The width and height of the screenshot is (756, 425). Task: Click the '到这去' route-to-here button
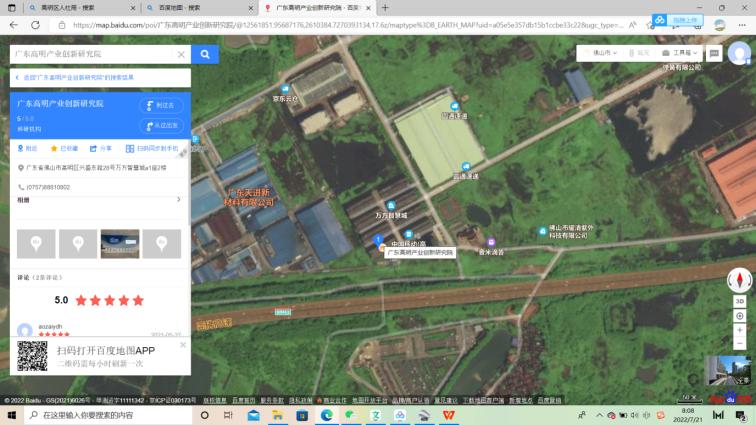pos(161,105)
